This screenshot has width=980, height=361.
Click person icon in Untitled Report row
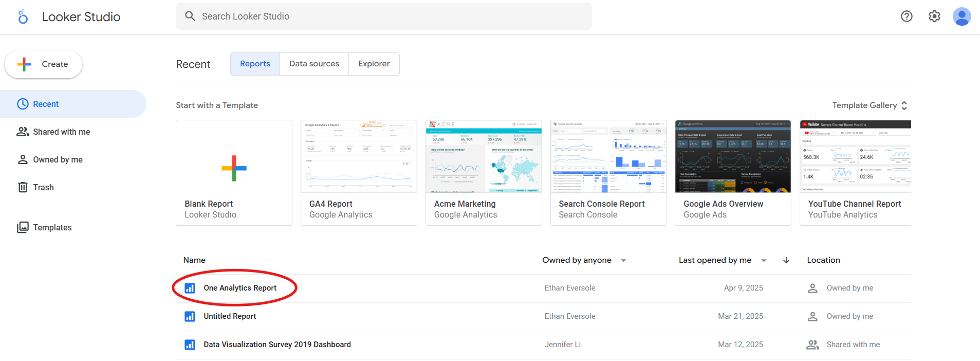click(x=812, y=316)
